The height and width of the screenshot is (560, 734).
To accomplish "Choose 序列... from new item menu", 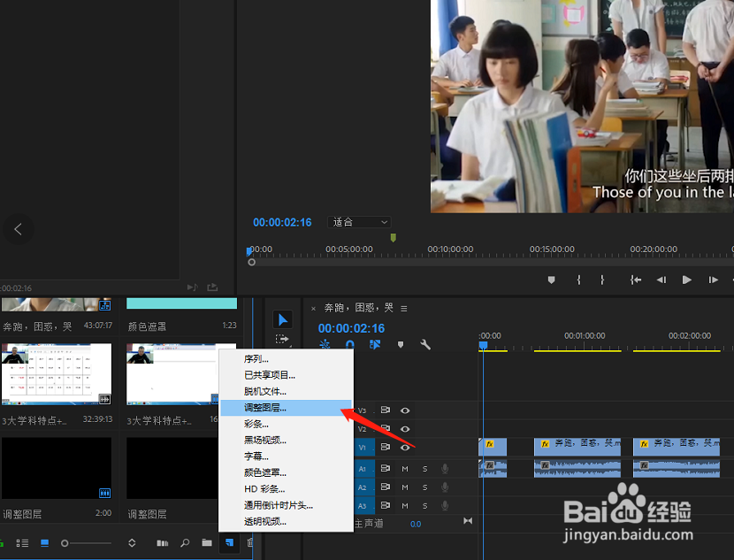I will (286, 359).
